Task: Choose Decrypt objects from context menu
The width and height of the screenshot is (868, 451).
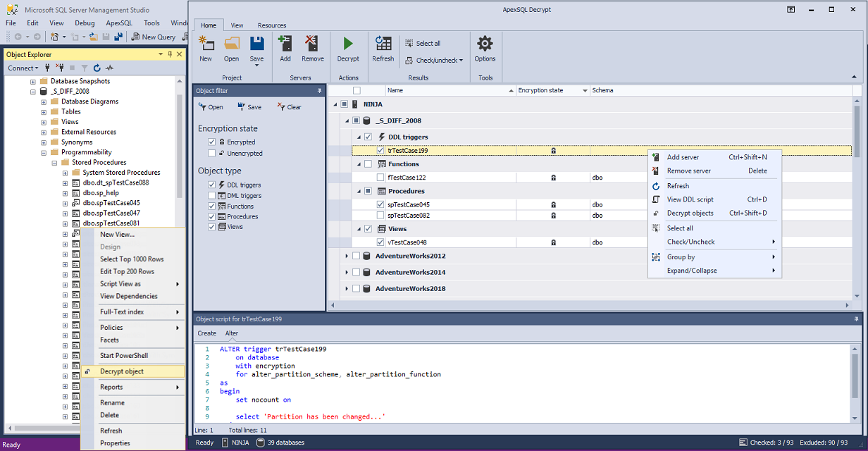Action: [x=690, y=214]
